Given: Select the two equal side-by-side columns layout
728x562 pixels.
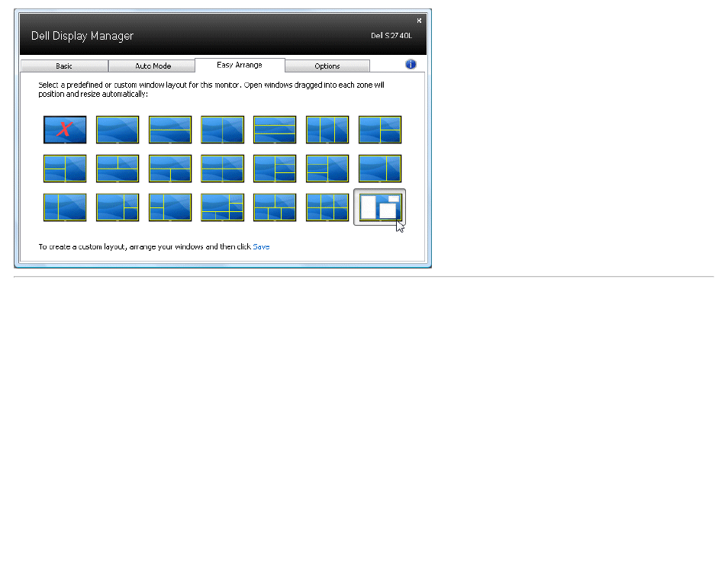Looking at the screenshot, I should click(x=222, y=130).
